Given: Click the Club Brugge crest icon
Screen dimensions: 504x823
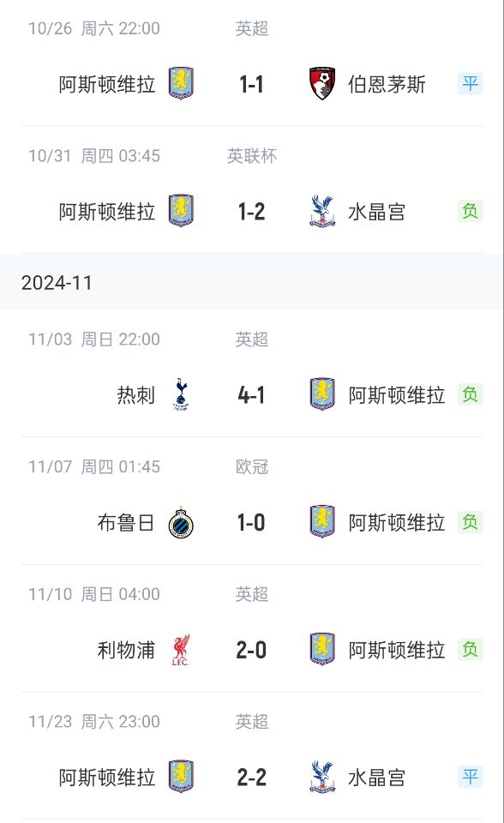Looking at the screenshot, I should coord(181,522).
